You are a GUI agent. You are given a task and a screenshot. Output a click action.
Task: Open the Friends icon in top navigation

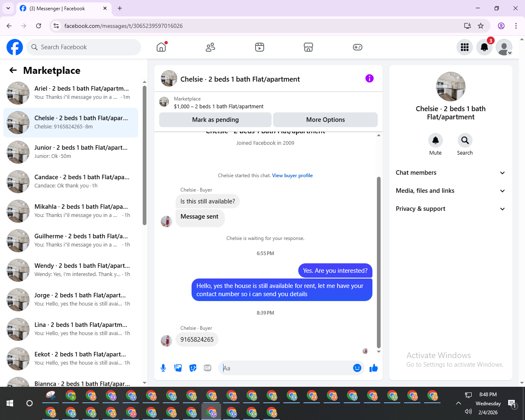[x=210, y=47]
